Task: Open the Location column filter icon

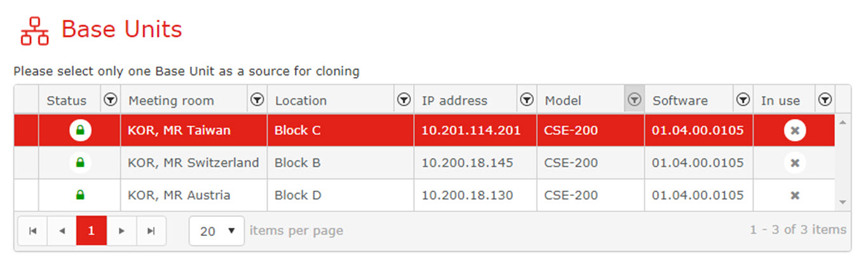Action: coord(403,100)
